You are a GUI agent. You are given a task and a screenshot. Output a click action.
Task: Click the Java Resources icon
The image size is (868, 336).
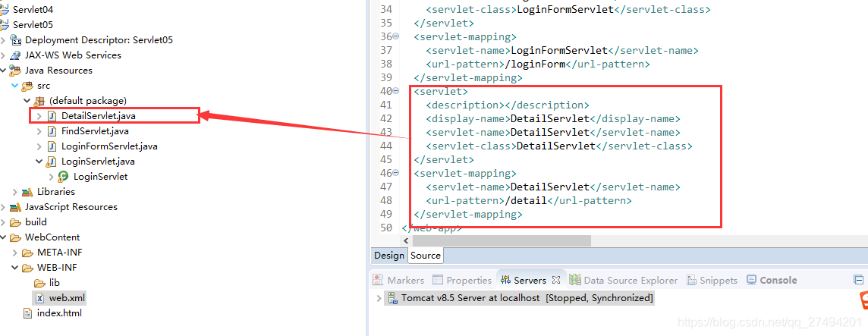click(x=16, y=71)
